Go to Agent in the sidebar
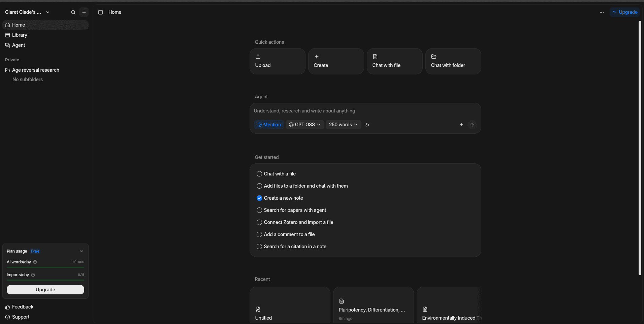 (19, 45)
